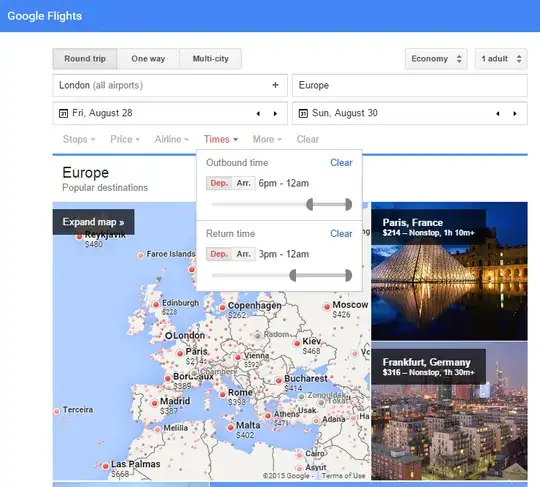
Task: Click the Moscow map marker
Action: click(326, 307)
